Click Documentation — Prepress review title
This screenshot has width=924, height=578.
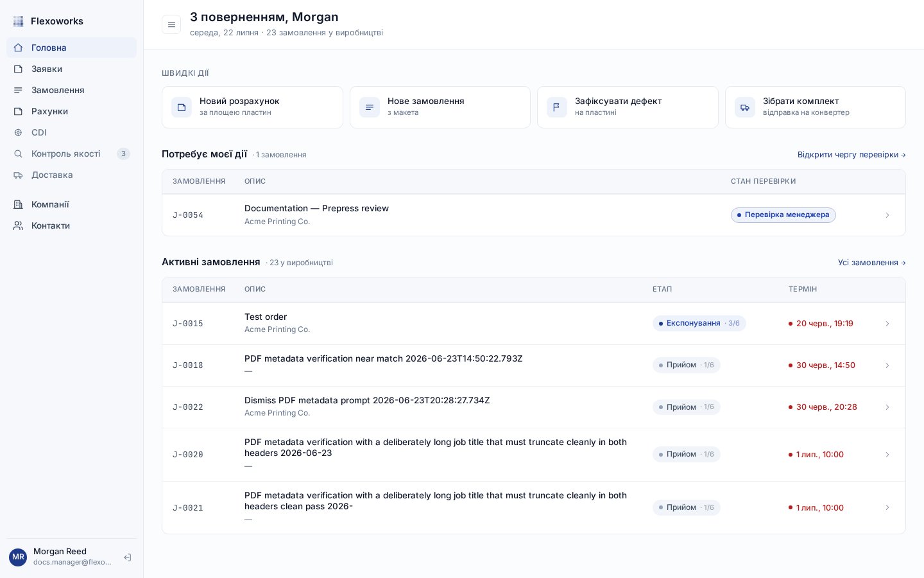316,208
